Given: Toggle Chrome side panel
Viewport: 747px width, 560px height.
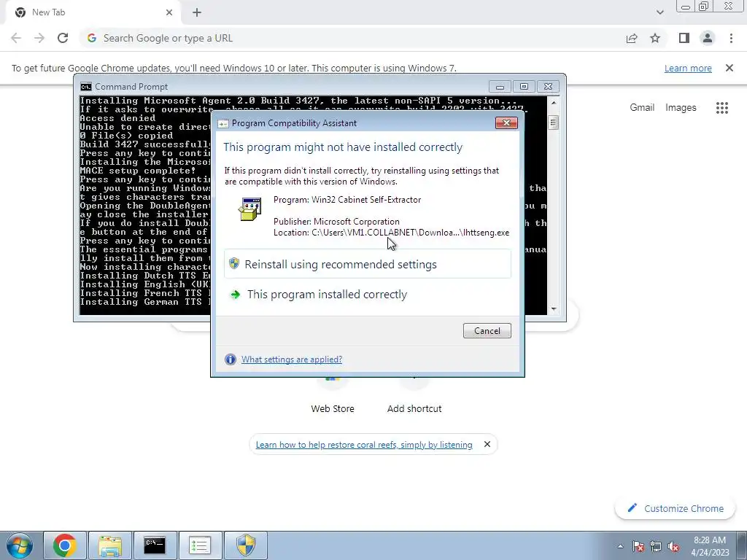Looking at the screenshot, I should pos(684,38).
